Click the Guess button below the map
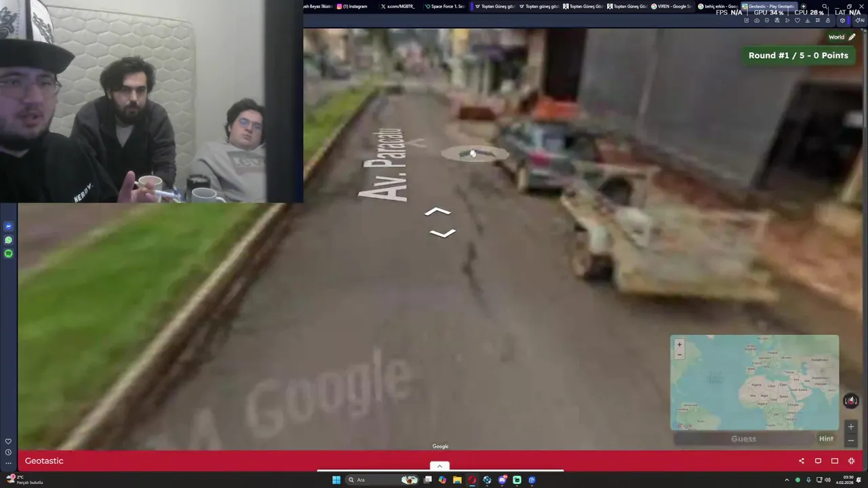Screen dimensions: 868x488 (744, 439)
